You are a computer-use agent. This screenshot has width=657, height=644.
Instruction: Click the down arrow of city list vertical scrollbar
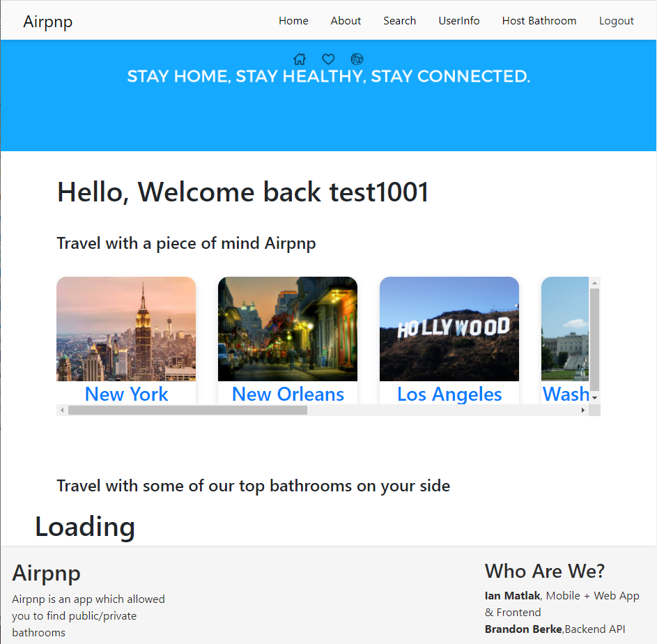pos(594,397)
